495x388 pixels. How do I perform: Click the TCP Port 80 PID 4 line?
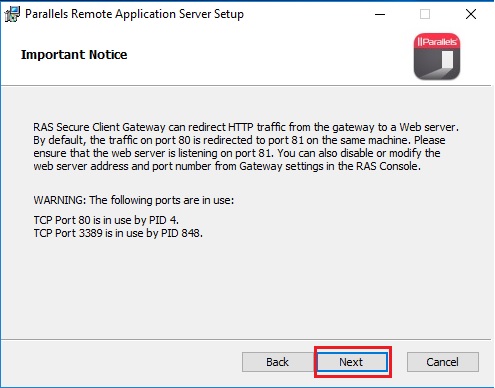coord(106,220)
